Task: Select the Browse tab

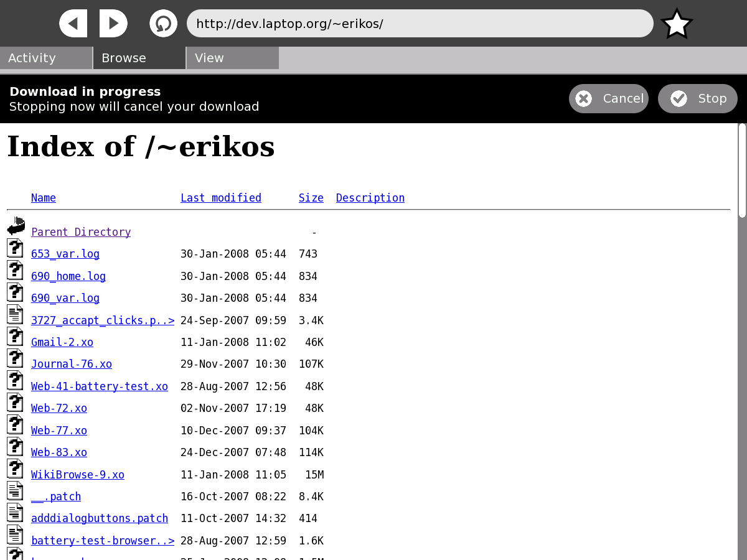Action: [x=139, y=58]
